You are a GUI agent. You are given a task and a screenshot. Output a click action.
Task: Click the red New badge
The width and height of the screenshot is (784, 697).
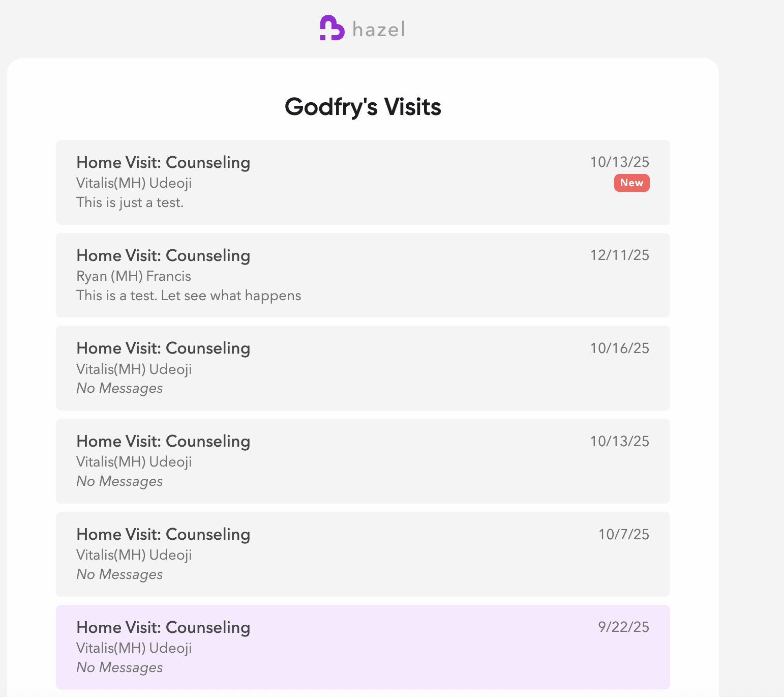pyautogui.click(x=631, y=183)
